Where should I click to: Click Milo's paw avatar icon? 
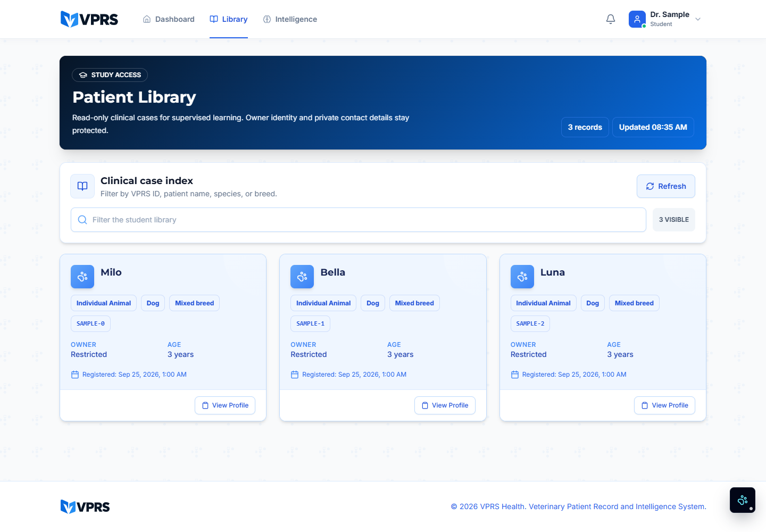tap(82, 277)
